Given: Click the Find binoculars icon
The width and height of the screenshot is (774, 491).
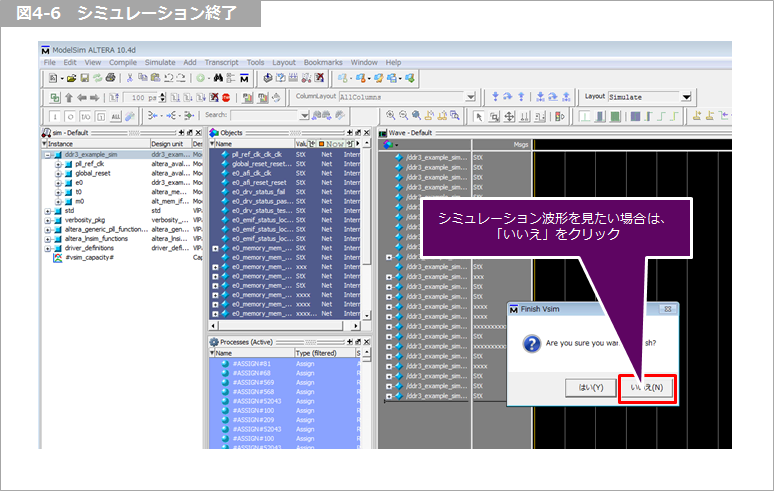Looking at the screenshot, I should pos(214,78).
